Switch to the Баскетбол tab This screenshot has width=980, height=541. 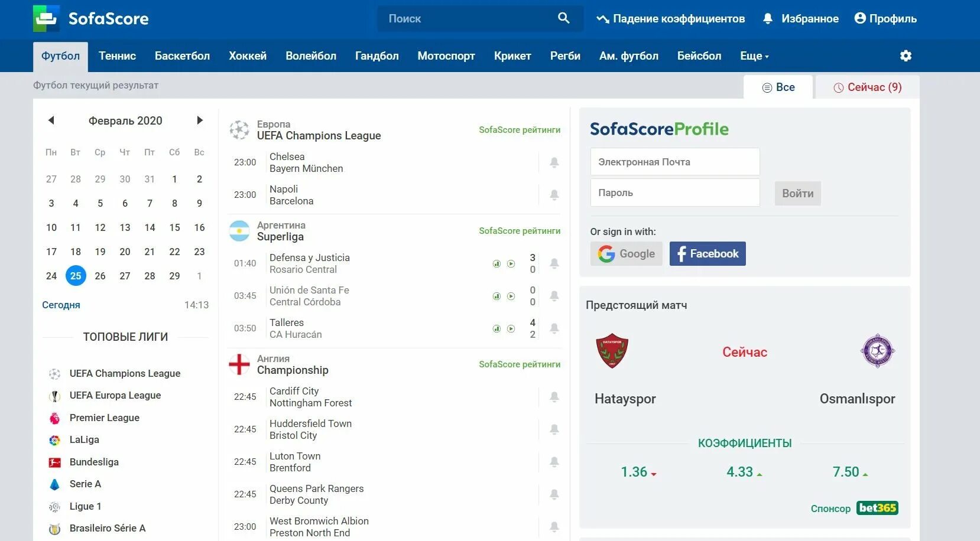coord(182,56)
